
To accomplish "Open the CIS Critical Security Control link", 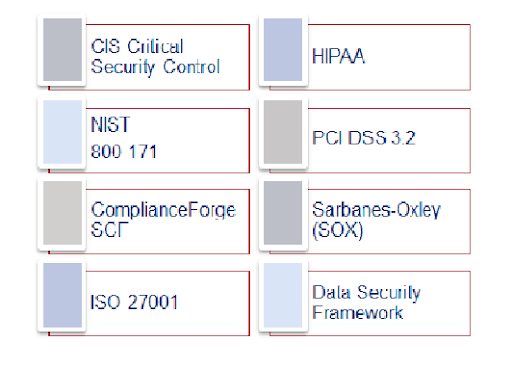I will [x=155, y=56].
